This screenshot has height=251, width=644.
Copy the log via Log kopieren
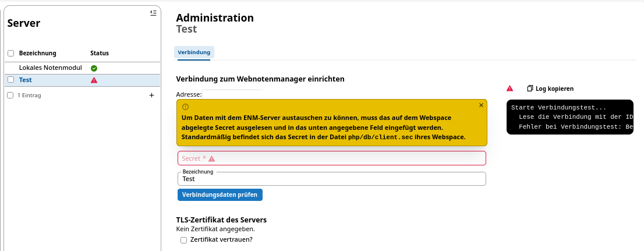(x=550, y=89)
